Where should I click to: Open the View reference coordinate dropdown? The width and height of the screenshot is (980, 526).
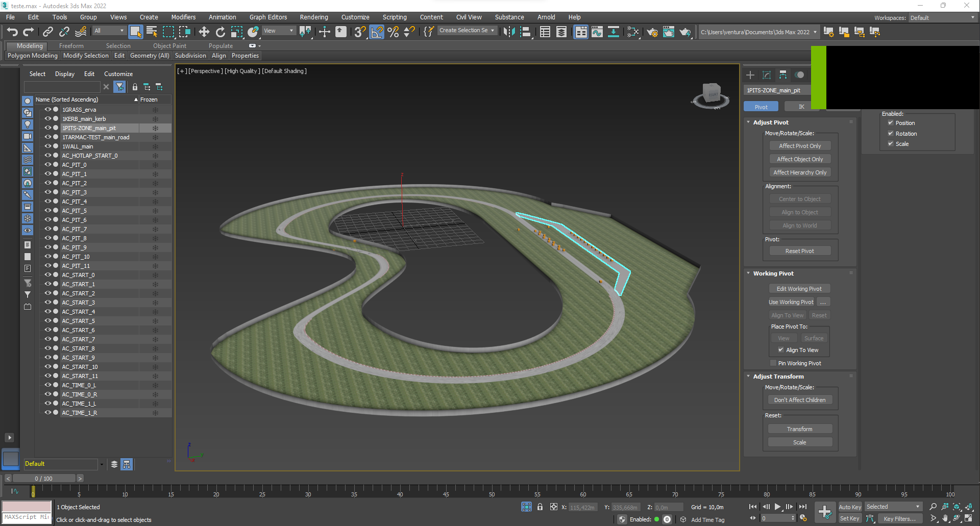(x=279, y=31)
